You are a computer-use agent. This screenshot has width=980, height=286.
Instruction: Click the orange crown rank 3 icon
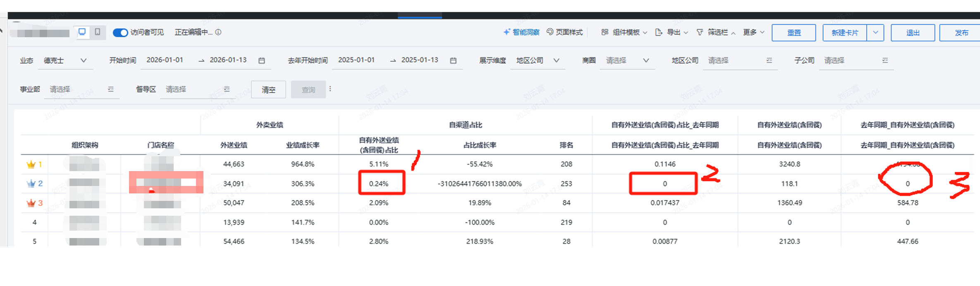(31, 203)
